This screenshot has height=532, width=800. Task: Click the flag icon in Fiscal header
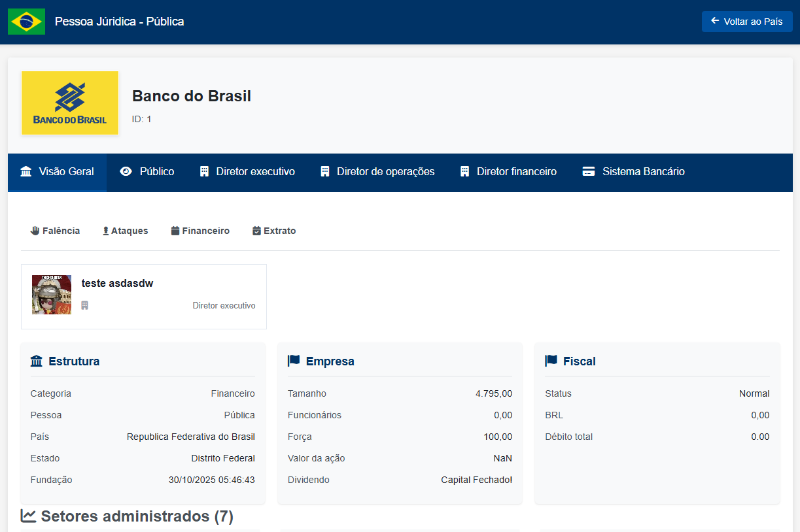[x=551, y=361]
